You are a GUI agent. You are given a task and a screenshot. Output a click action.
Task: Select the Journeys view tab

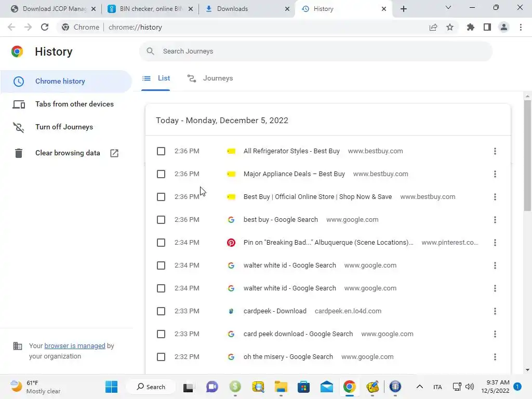210,78
